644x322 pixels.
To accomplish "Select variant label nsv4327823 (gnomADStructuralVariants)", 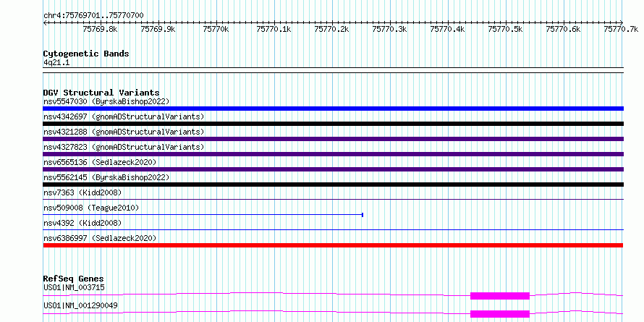I will coord(124,147).
